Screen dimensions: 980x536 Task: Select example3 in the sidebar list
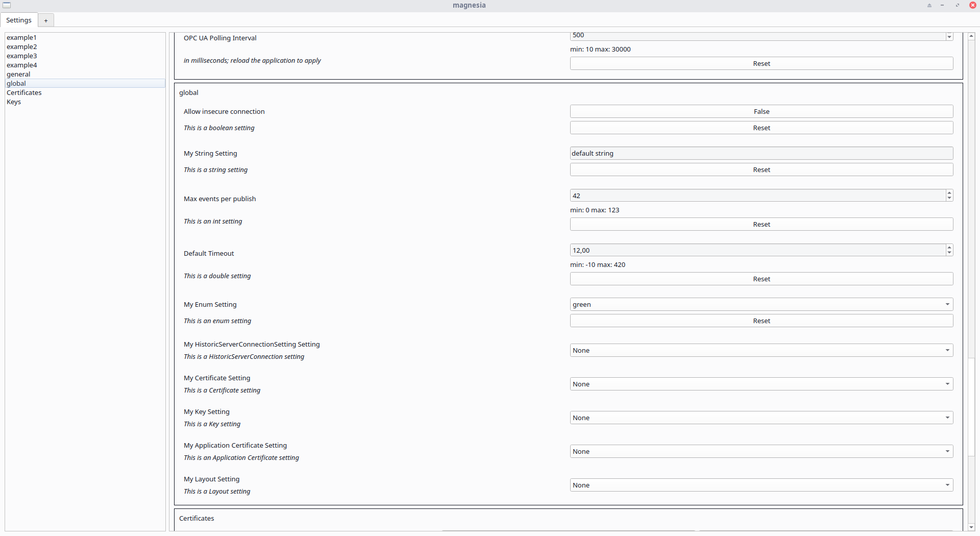pos(22,56)
